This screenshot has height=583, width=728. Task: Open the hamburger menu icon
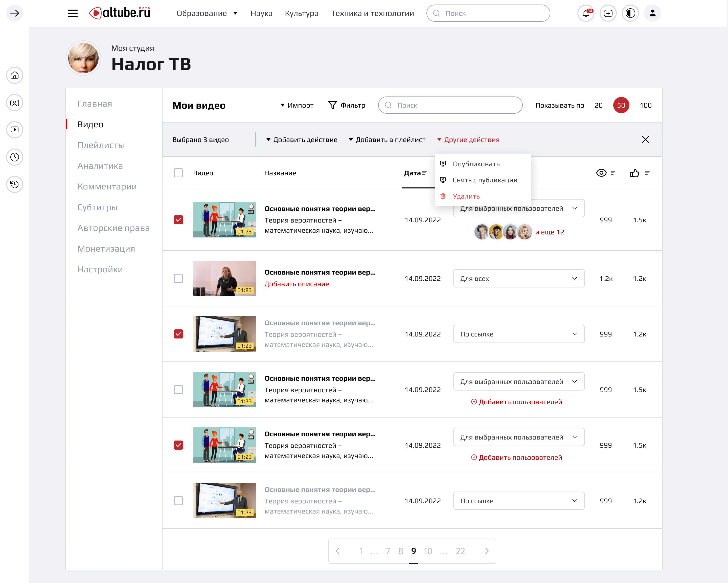pyautogui.click(x=73, y=13)
